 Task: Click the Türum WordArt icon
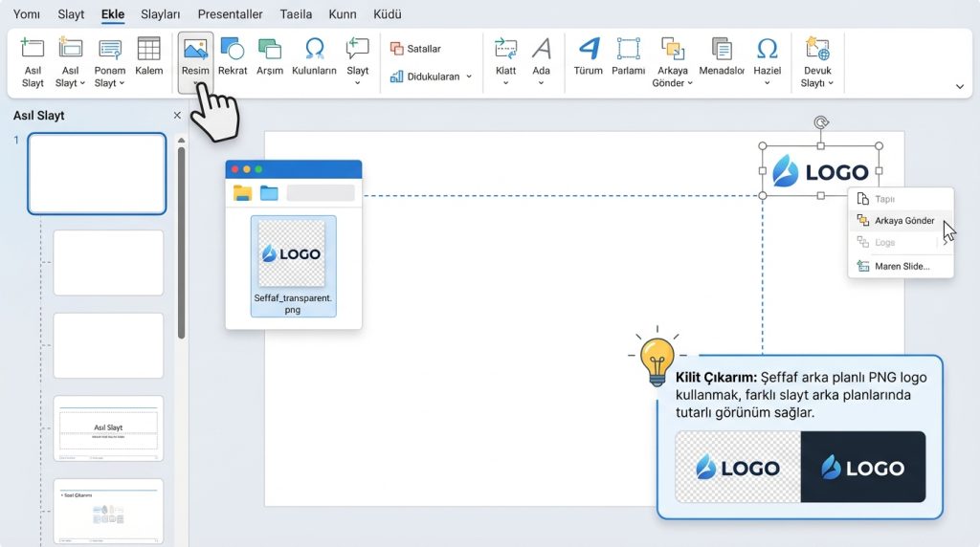click(588, 50)
